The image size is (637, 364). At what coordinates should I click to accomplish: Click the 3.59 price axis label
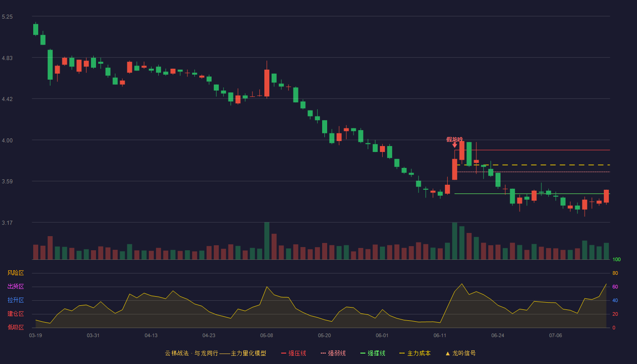pos(7,181)
